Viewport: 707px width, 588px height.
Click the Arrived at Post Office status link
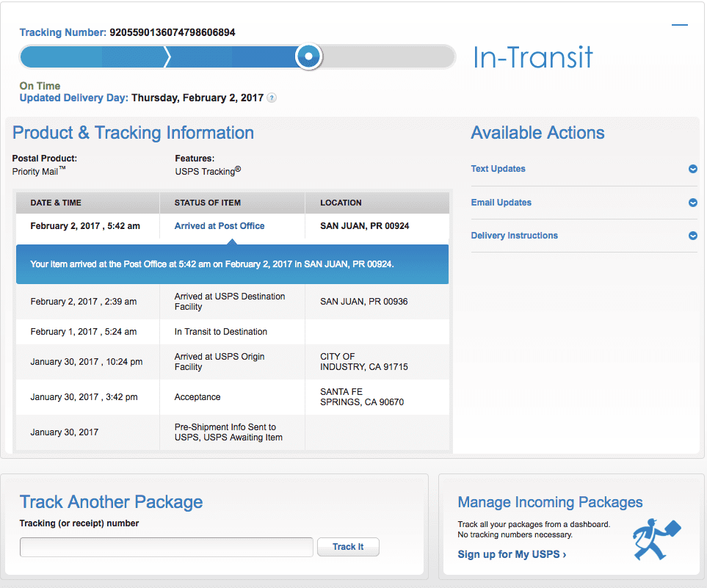(x=219, y=226)
